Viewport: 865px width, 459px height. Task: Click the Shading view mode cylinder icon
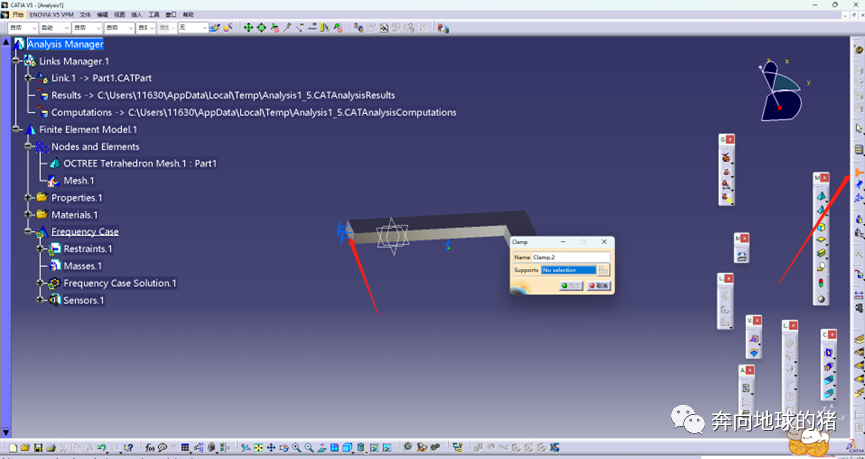tap(361, 447)
